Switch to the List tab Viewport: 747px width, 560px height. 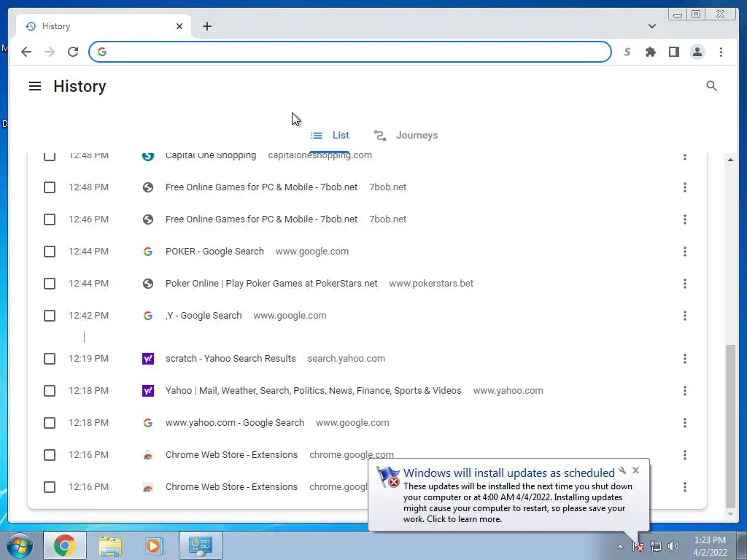click(330, 135)
